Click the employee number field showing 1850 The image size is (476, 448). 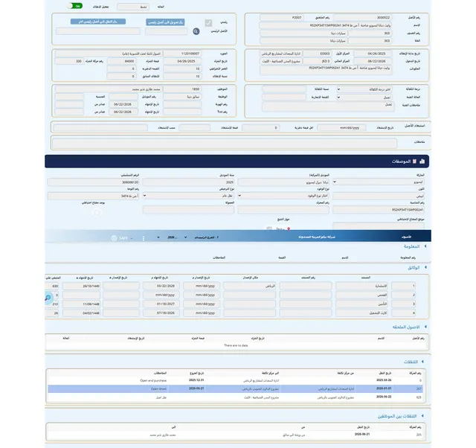coord(182,89)
